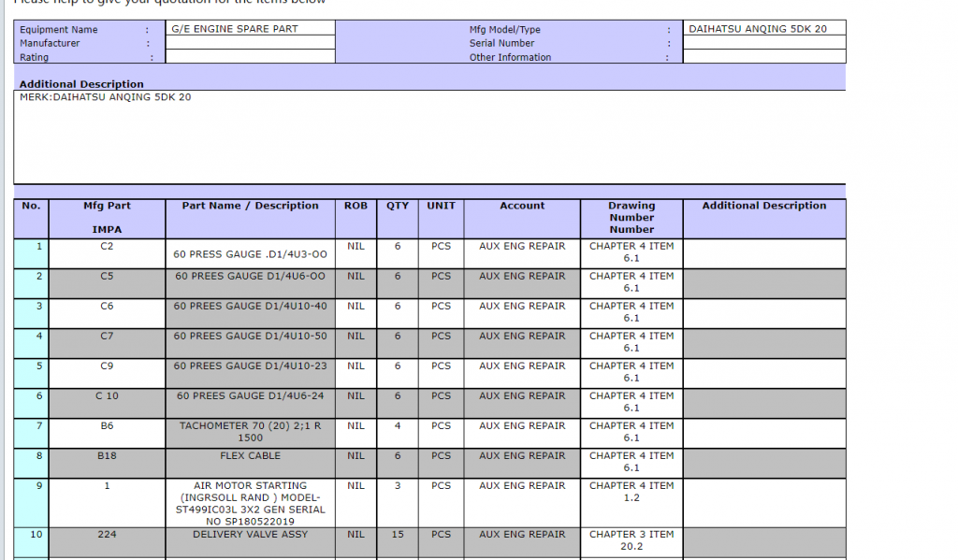Click Mfg Part cell C 10

tap(107, 396)
